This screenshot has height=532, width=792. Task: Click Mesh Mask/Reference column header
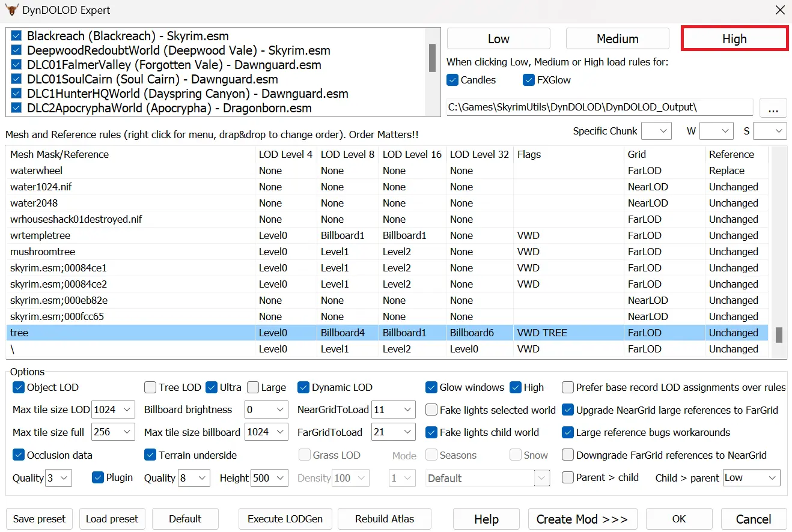tap(130, 154)
